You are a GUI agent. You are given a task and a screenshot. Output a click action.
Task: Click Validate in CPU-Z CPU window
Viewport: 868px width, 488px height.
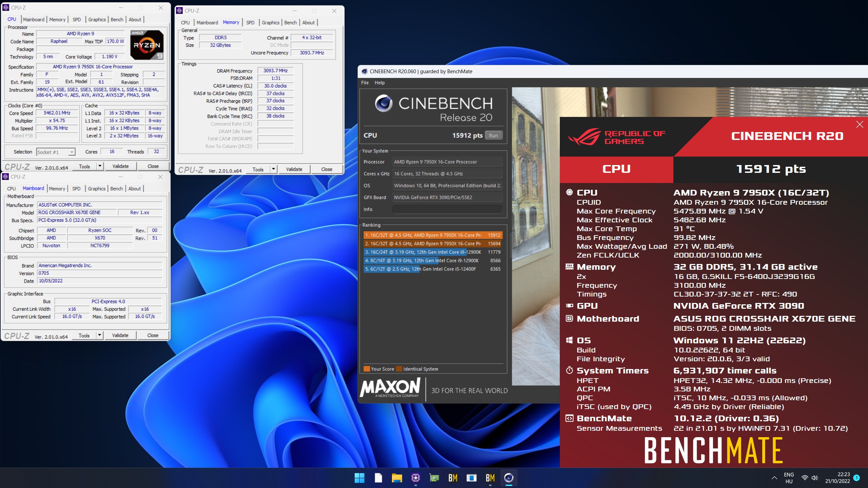(x=120, y=166)
